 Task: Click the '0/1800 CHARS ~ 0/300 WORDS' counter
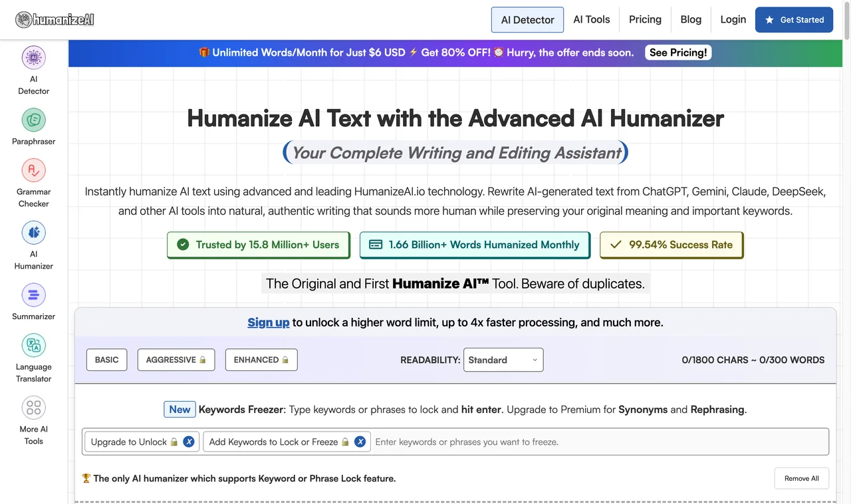753,360
